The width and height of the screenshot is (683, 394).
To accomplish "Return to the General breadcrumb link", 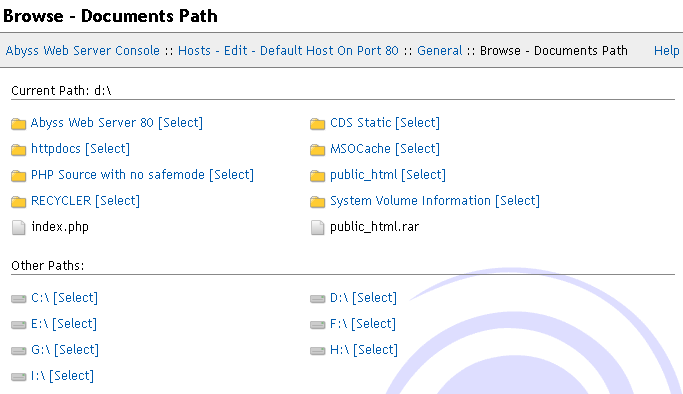I will pyautogui.click(x=440, y=51).
